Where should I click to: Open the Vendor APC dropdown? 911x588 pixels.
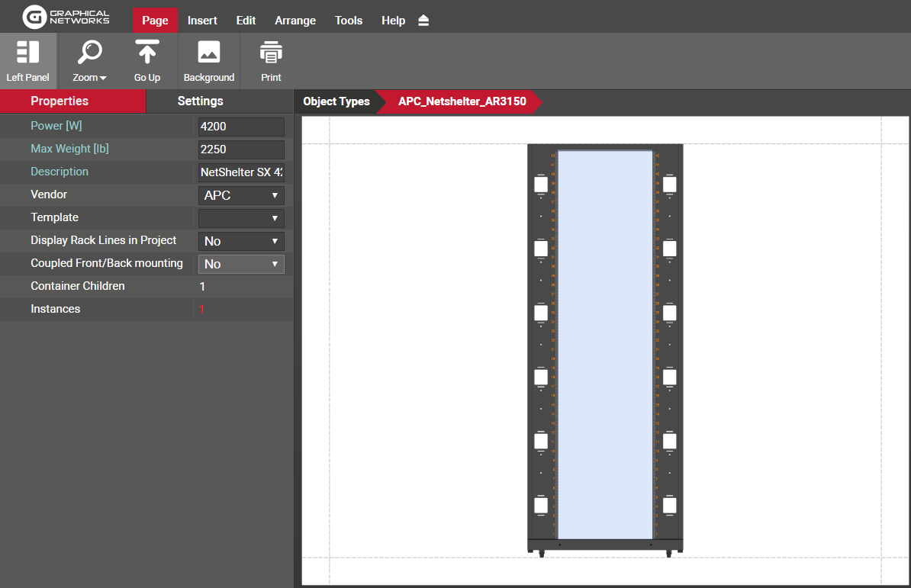point(241,195)
